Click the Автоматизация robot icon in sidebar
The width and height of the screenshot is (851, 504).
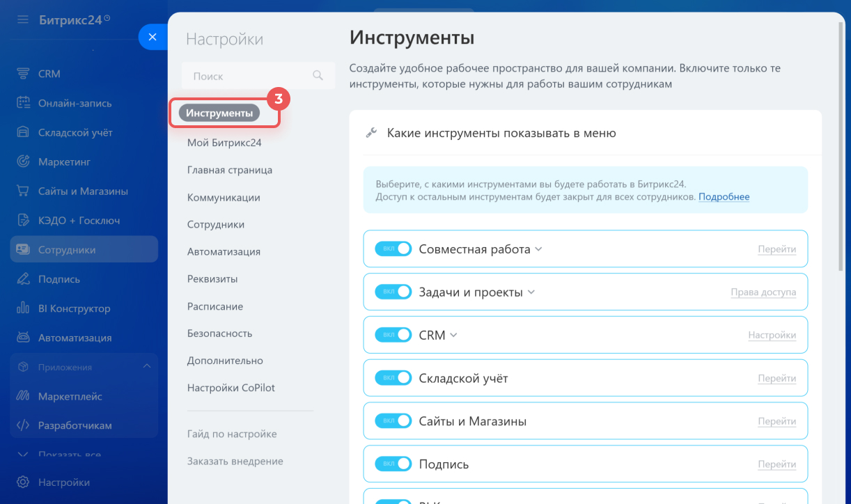pos(23,338)
